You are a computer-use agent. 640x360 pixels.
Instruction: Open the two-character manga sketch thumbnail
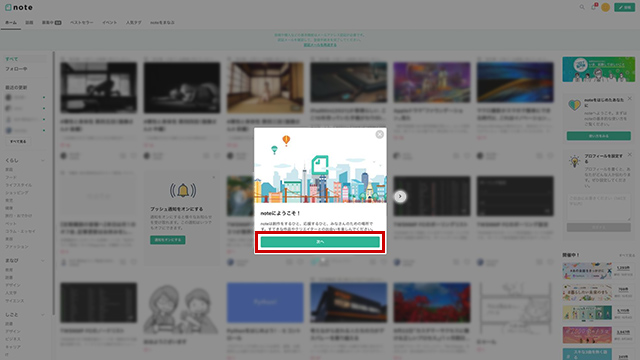click(x=182, y=308)
